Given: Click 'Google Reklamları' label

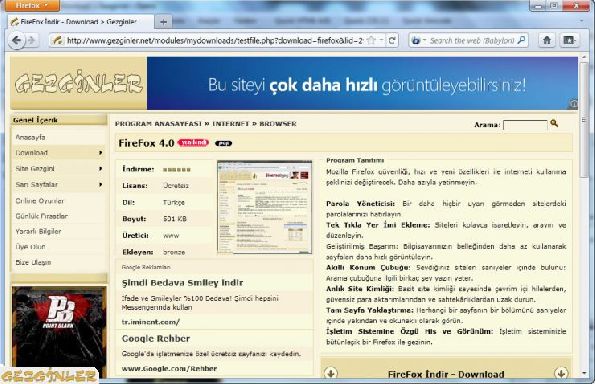Looking at the screenshot, I should tap(146, 267).
